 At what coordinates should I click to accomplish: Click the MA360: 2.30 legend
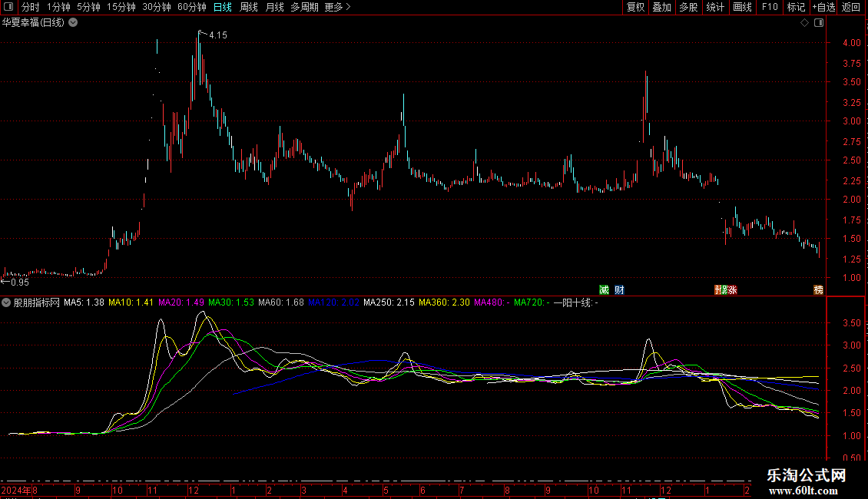[x=444, y=302]
